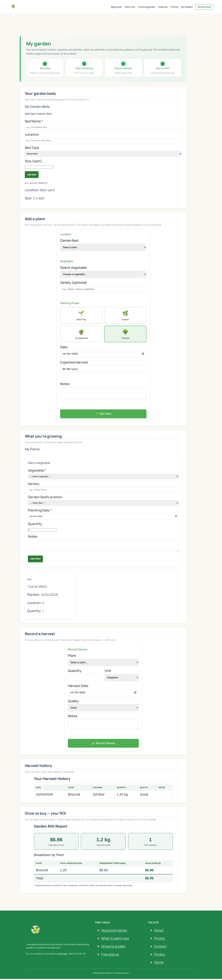Image resolution: width=222 pixels, height=980 pixels.
Task: Focus the Variety (optional) input field
Action: pos(103,289)
